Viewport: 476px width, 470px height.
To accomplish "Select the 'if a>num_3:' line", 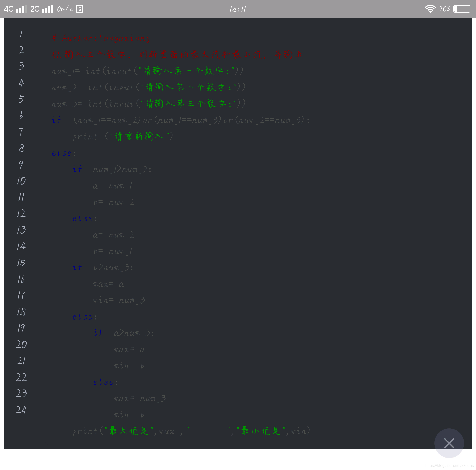I will [x=124, y=333].
